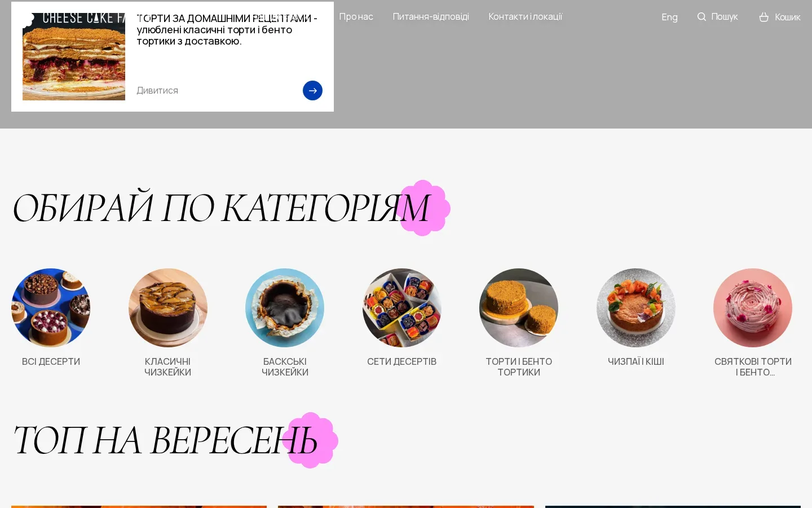
Task: Click the СВЯТКОВІ ТОРТИ І БЕНТО label
Action: pyautogui.click(x=753, y=366)
